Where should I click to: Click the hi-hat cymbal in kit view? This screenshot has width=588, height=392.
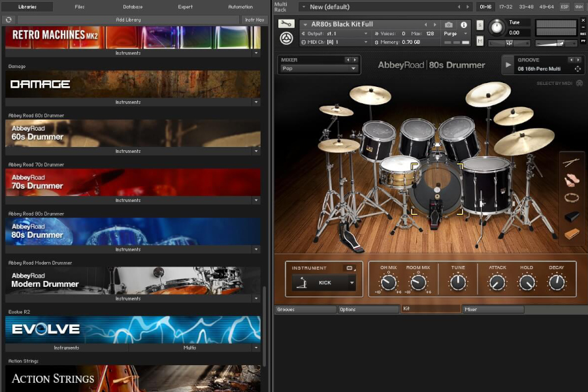click(x=338, y=146)
